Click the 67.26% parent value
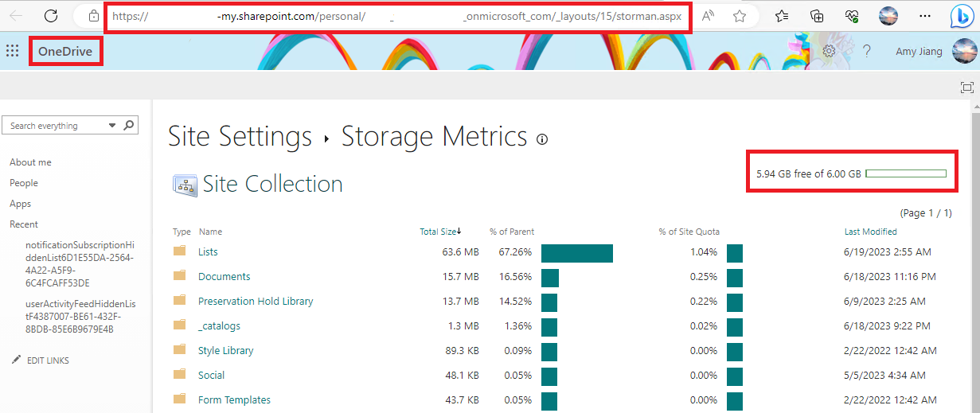 point(515,252)
